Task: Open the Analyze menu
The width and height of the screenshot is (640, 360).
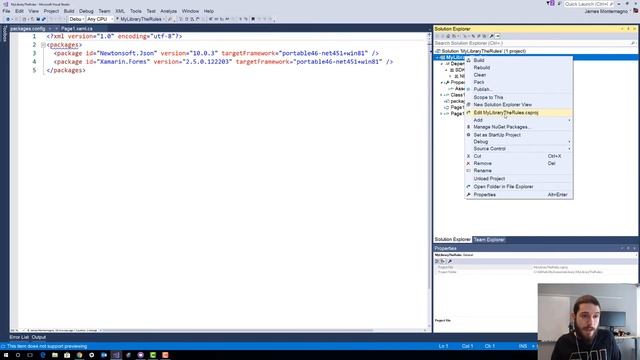Action: pos(169,11)
